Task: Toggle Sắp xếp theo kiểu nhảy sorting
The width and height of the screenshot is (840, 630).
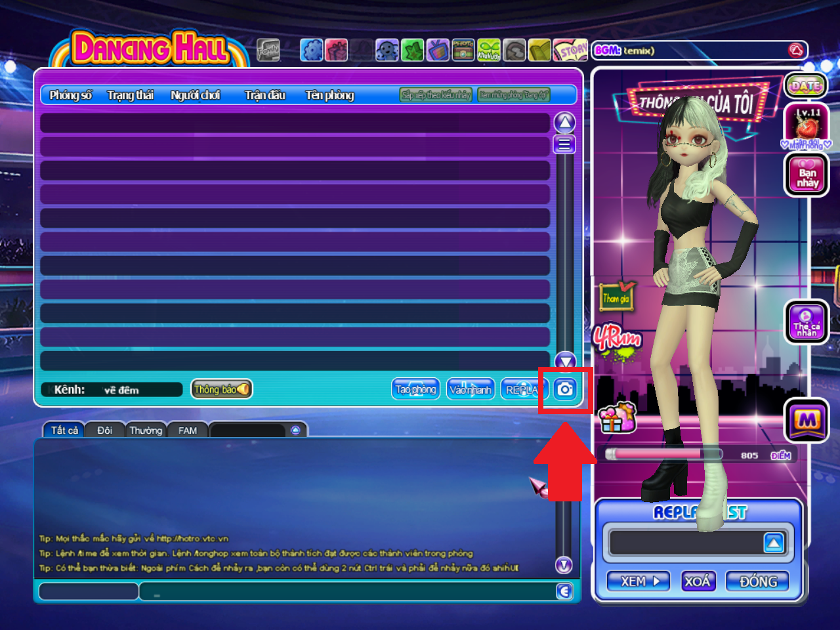Action: [x=436, y=95]
